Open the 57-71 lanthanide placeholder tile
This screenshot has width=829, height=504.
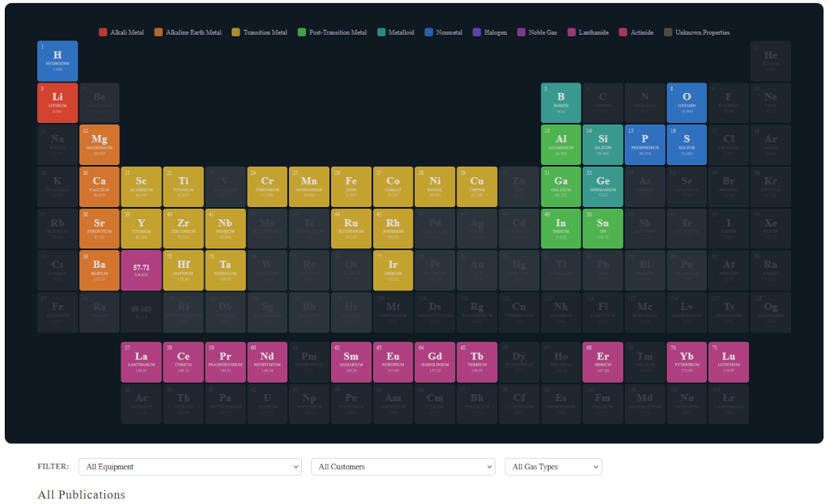pos(141,270)
